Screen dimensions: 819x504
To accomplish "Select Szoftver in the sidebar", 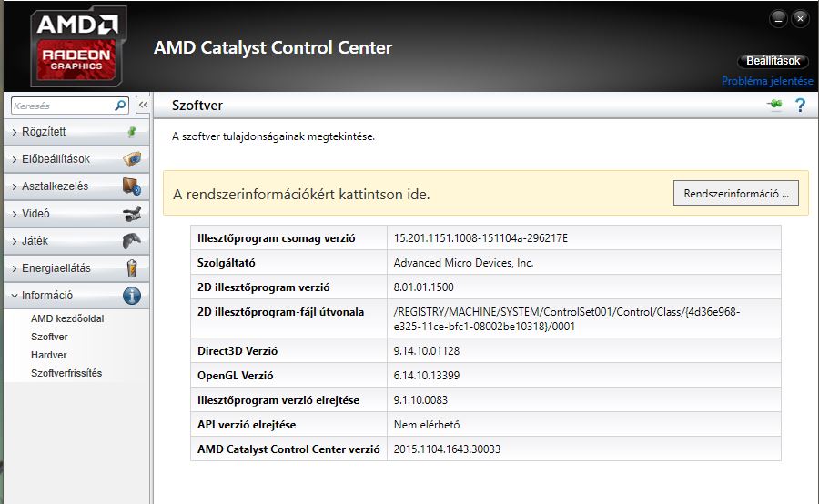I will coord(49,337).
